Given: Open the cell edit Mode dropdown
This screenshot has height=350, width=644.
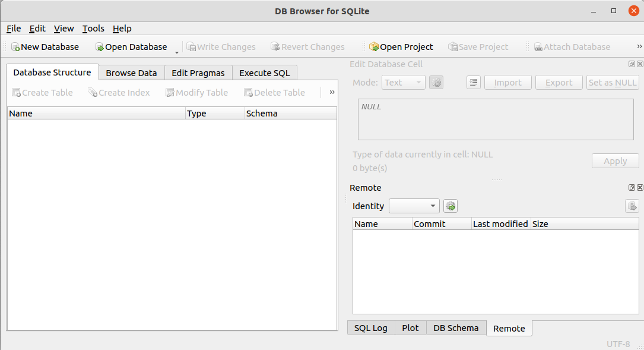Looking at the screenshot, I should (x=404, y=83).
